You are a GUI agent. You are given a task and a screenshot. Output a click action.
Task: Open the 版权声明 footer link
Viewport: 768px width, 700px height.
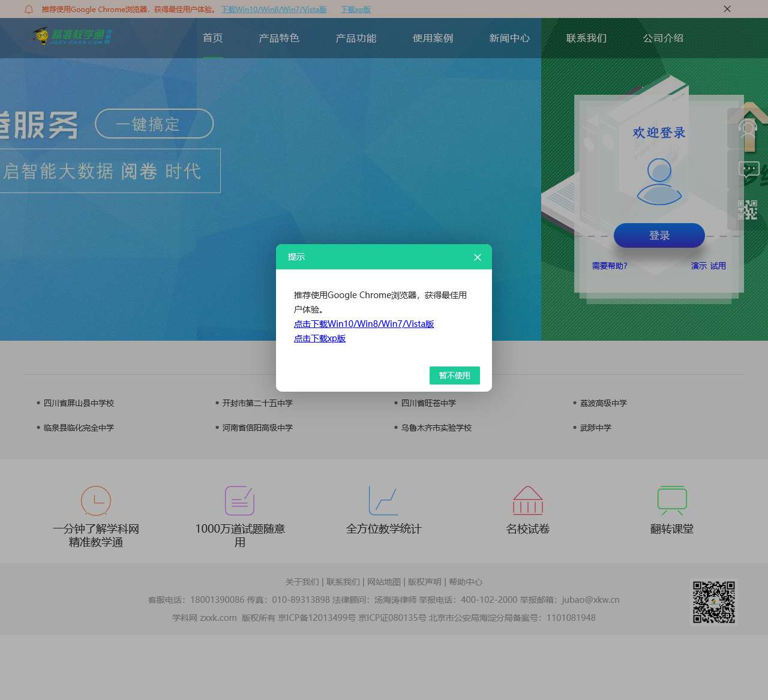(x=425, y=582)
